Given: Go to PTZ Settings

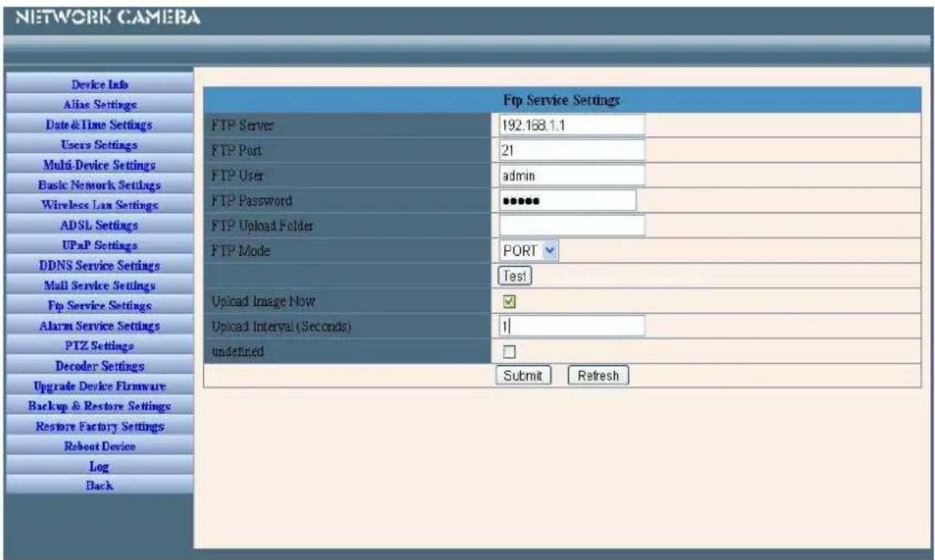Looking at the screenshot, I should (x=100, y=345).
